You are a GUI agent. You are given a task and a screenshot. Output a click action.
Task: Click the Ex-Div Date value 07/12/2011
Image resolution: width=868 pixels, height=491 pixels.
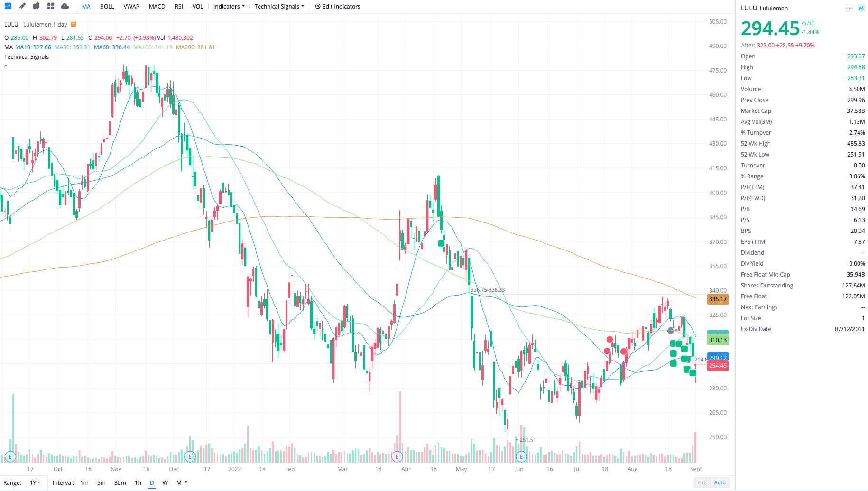click(850, 329)
